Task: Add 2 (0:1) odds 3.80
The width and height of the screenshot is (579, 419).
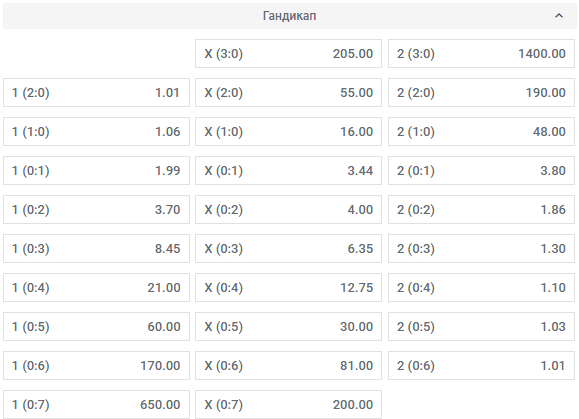Action: 481,171
